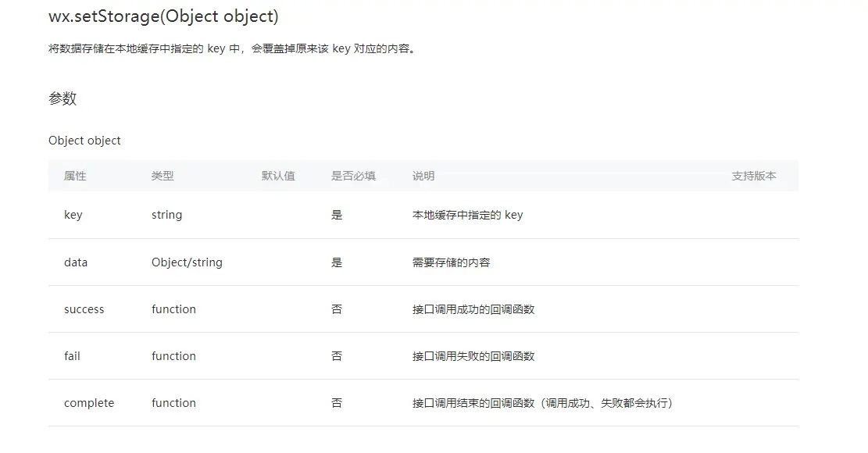
Task: Select the success property cell
Action: coord(84,309)
